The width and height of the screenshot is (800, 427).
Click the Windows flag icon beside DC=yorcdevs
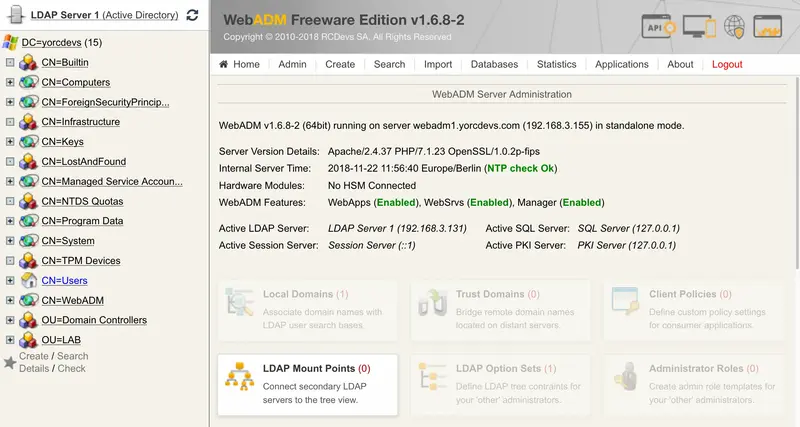tap(10, 42)
